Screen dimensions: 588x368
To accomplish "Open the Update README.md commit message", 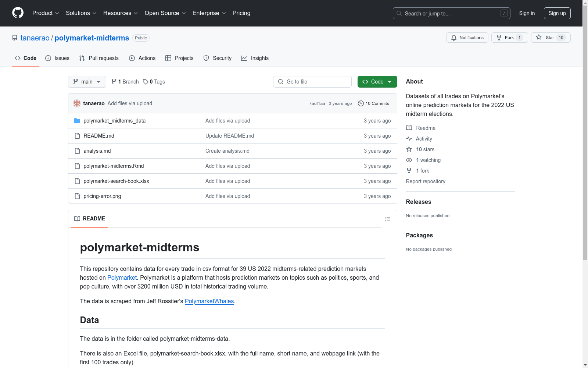I will [x=230, y=136].
